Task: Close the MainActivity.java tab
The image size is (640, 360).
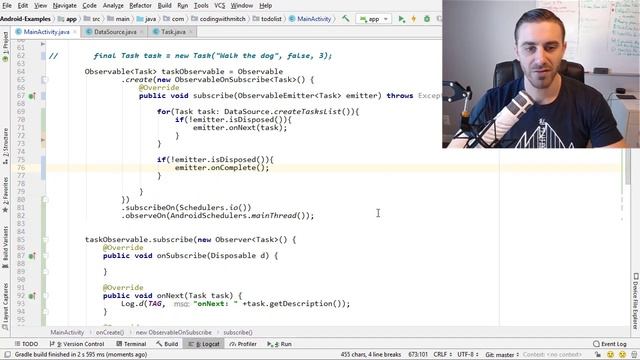Action: click(75, 32)
